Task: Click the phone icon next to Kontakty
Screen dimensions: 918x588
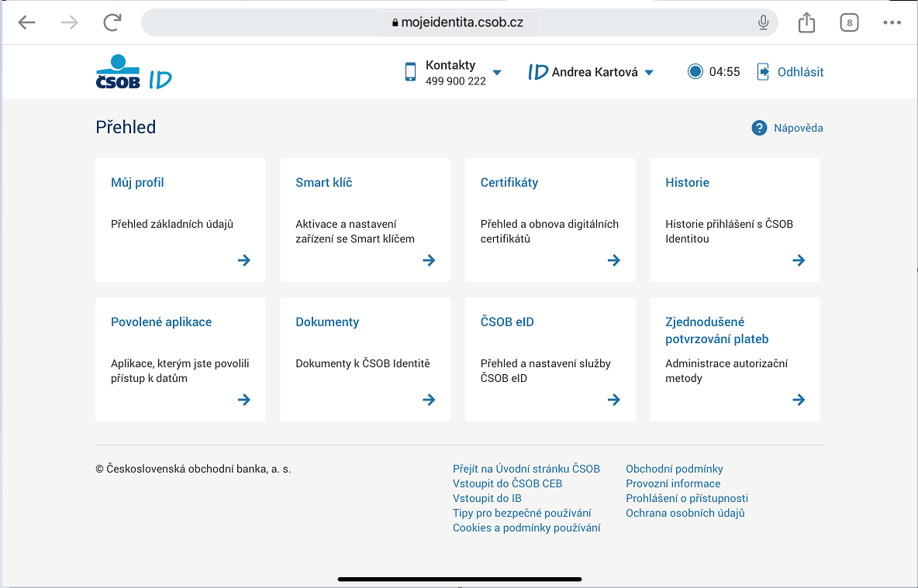Action: point(410,72)
